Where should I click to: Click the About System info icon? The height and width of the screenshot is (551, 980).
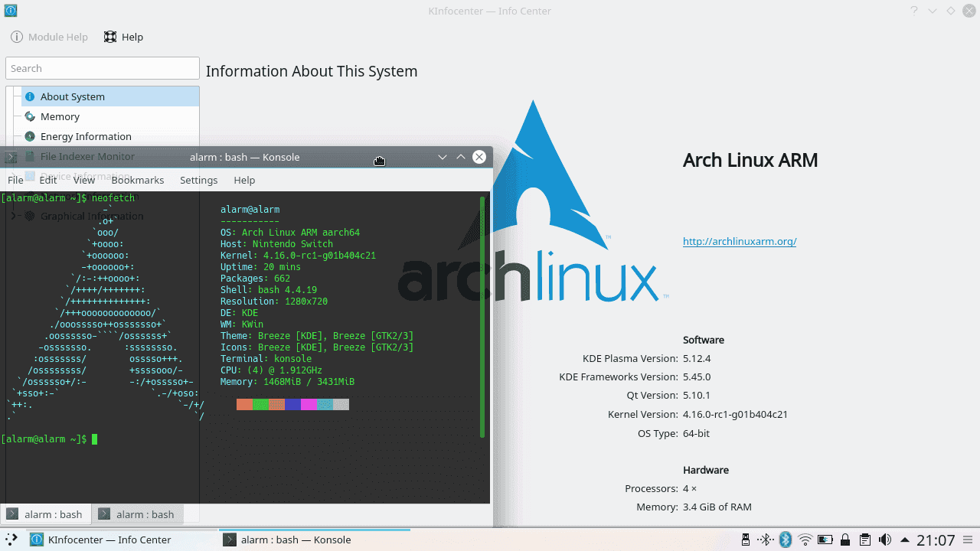[30, 96]
